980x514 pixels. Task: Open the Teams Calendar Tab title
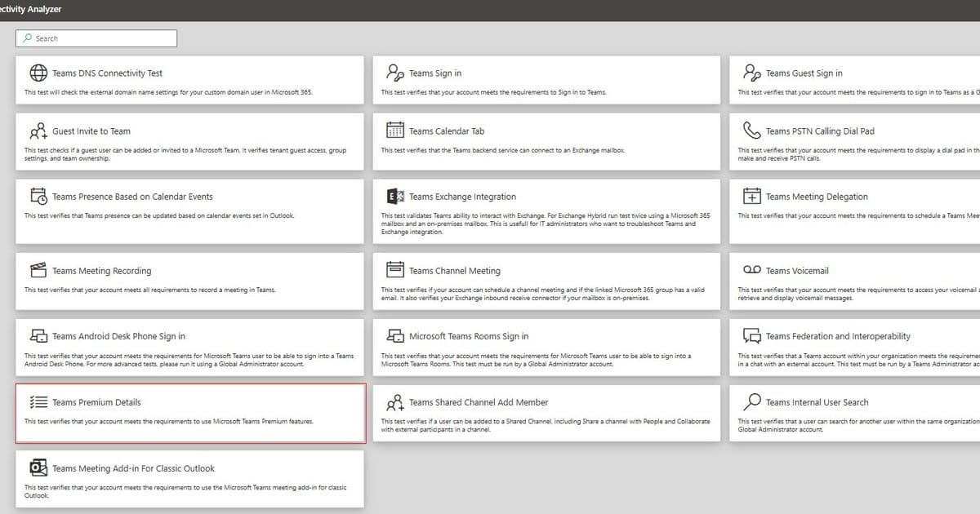coord(447,131)
